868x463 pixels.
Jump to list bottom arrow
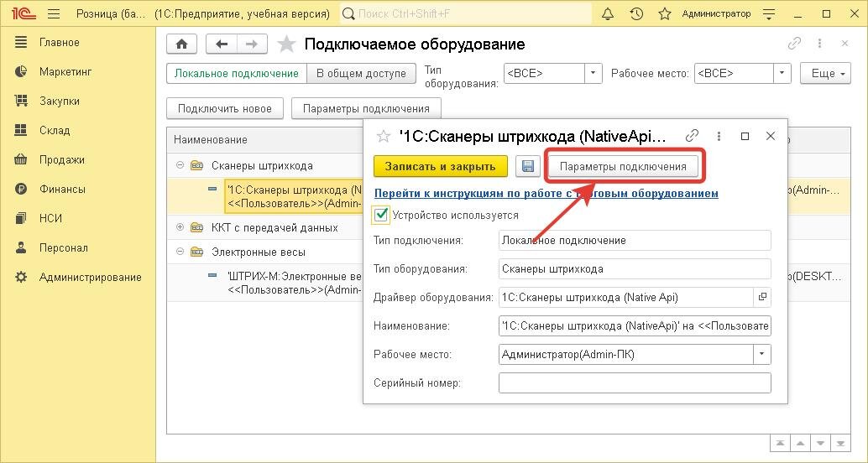click(x=841, y=443)
